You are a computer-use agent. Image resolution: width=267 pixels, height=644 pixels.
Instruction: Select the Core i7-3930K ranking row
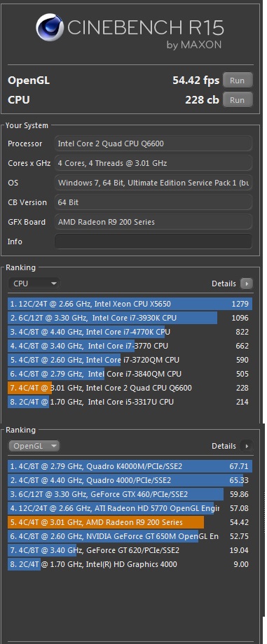[x=130, y=318]
